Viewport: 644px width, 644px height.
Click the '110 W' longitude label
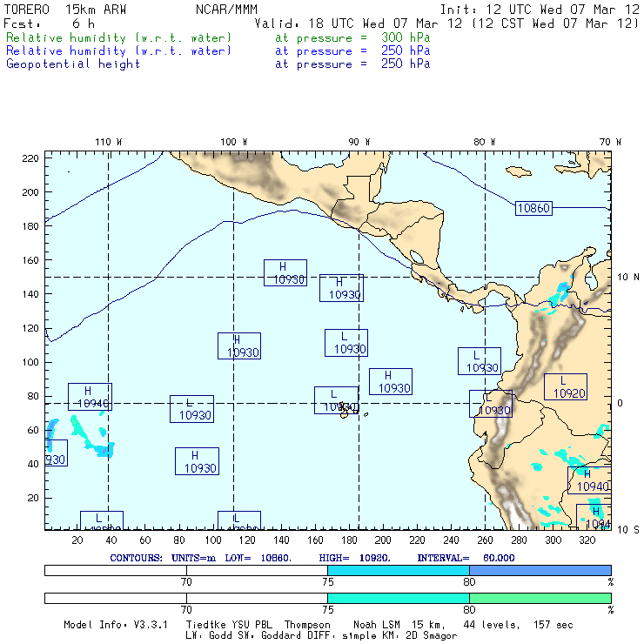click(109, 142)
